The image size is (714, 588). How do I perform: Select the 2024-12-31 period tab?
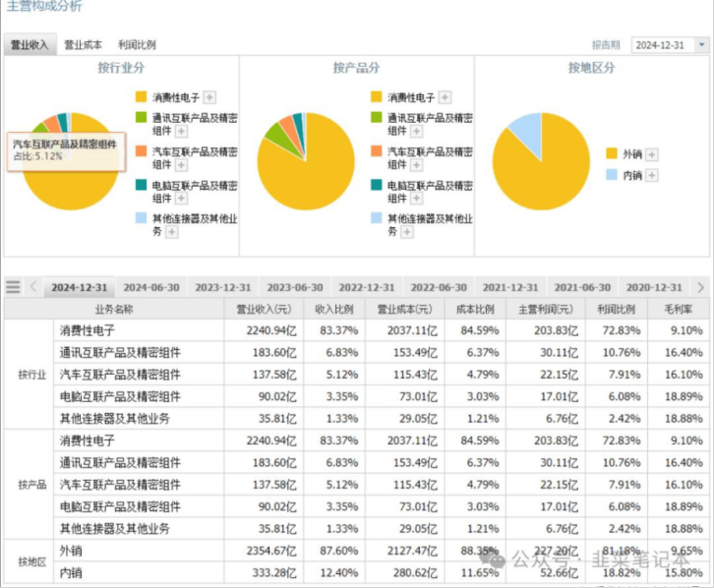[80, 287]
